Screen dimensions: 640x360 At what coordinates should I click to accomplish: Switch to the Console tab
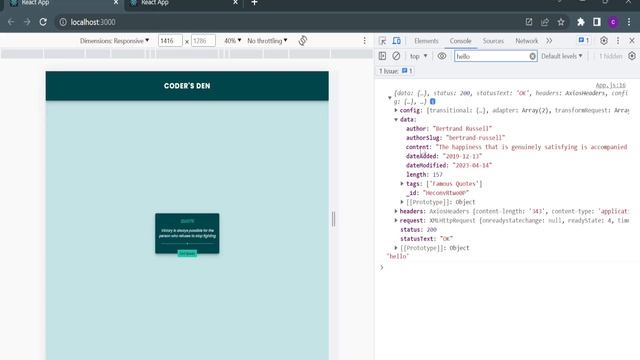click(460, 41)
